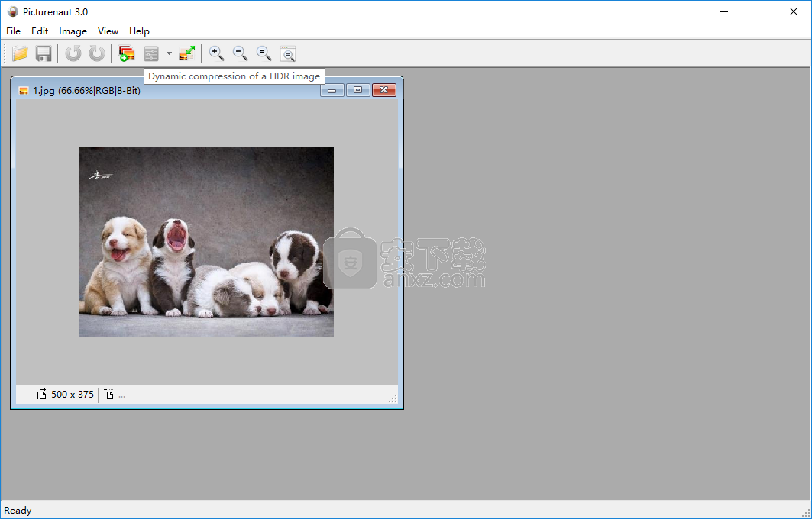Maximize the Picturenaut 3.0 main window
Image resolution: width=812 pixels, height=519 pixels.
pos(759,11)
